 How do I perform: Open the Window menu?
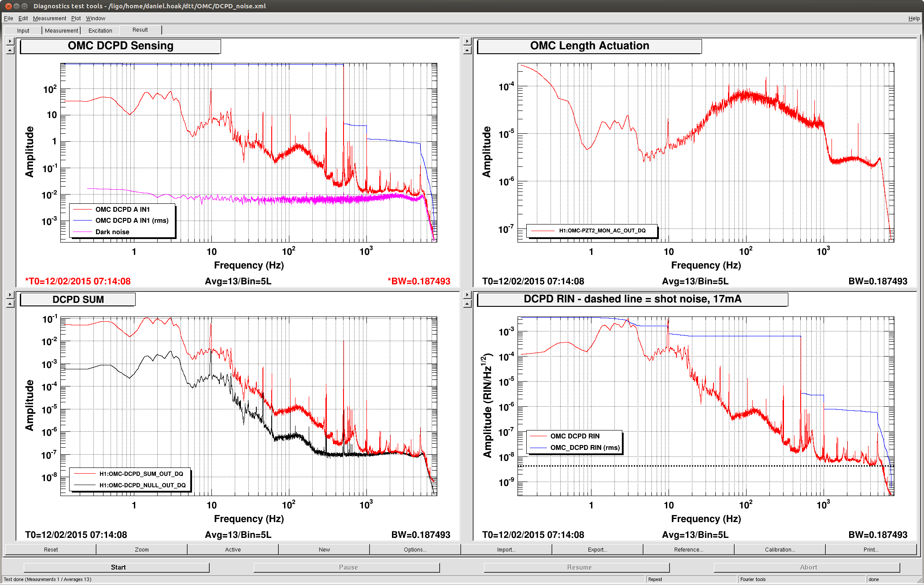point(96,18)
